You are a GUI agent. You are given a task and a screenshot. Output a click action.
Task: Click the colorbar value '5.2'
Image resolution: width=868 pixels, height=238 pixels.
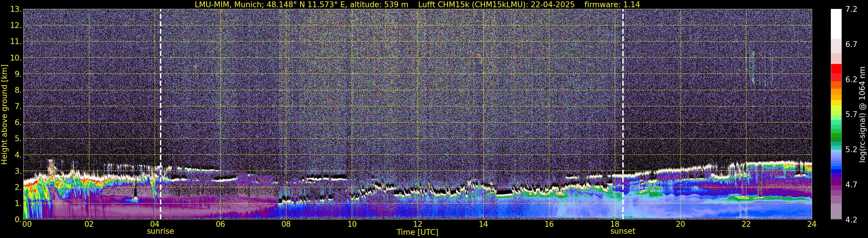click(x=852, y=150)
